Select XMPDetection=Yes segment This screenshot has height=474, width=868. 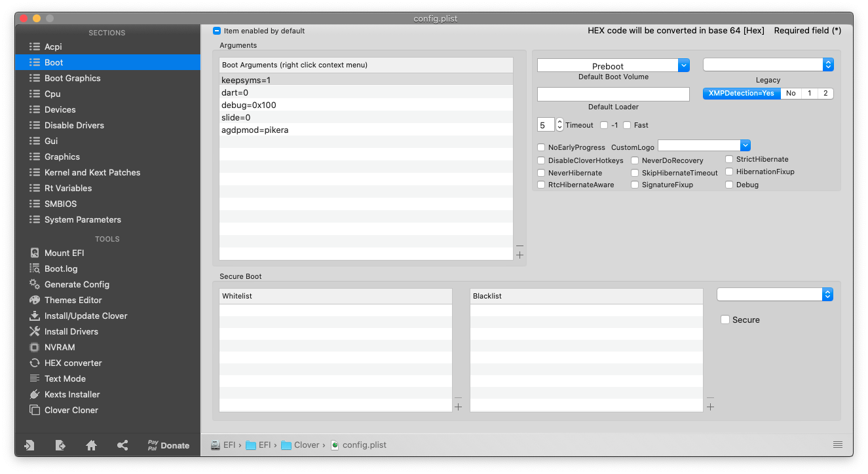point(742,93)
